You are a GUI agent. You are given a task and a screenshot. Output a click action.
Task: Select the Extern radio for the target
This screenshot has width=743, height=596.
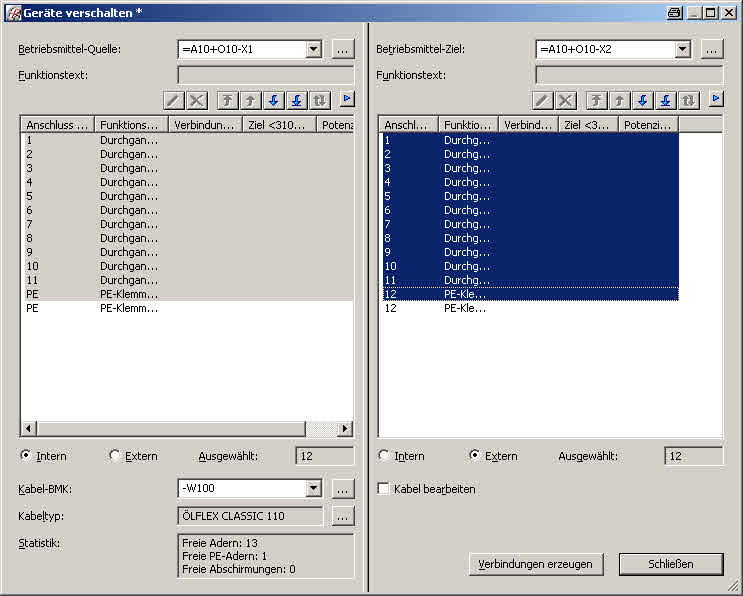[474, 455]
